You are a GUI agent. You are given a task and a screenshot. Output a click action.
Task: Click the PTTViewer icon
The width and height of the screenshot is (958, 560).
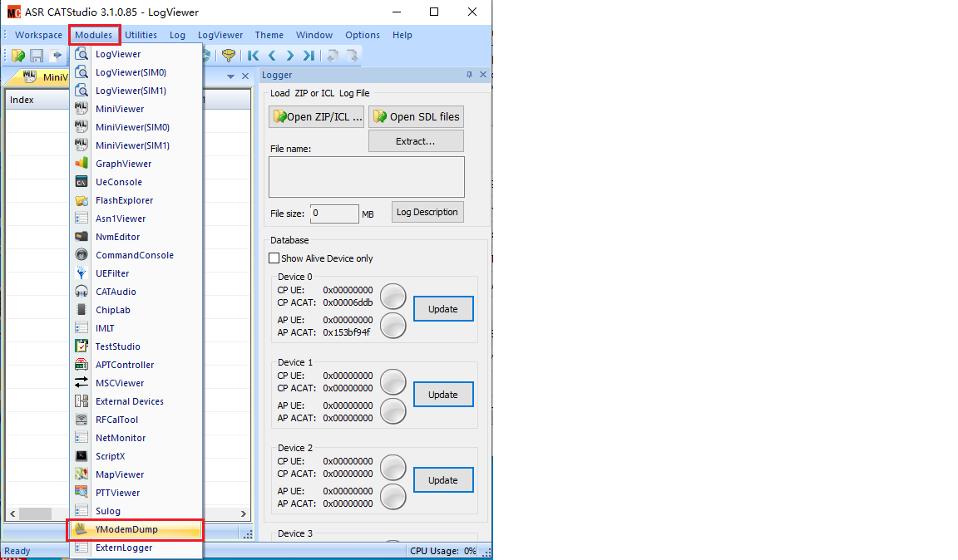[81, 493]
